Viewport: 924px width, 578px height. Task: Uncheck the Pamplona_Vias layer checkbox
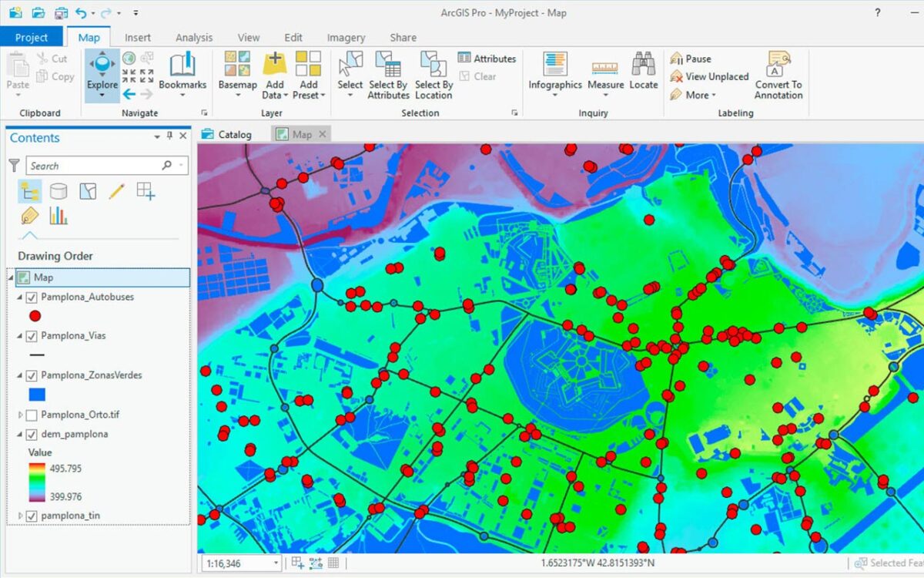[x=32, y=336]
